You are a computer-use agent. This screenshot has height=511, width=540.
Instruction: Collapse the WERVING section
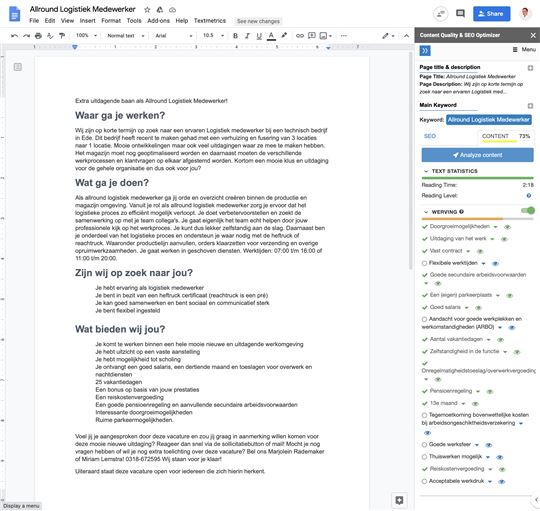[426, 212]
